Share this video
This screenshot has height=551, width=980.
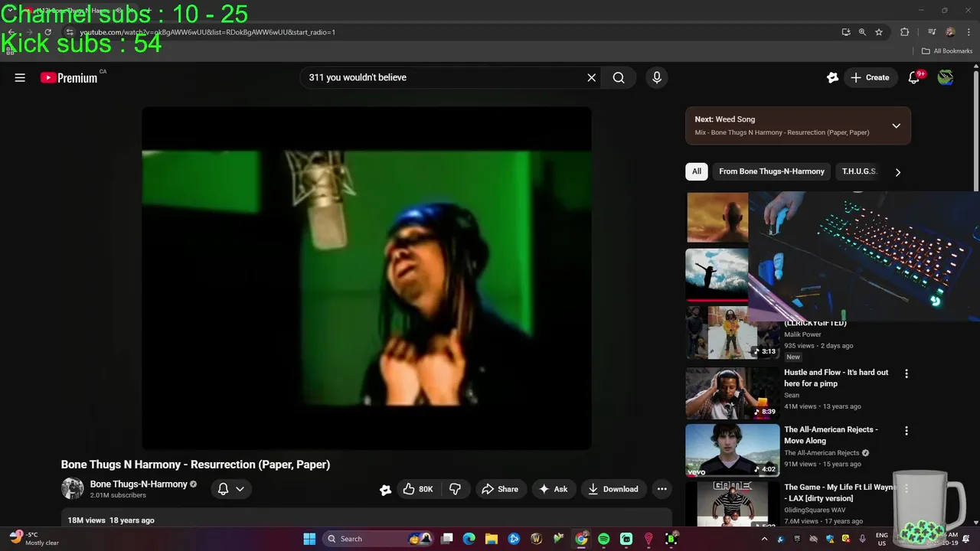[499, 489]
